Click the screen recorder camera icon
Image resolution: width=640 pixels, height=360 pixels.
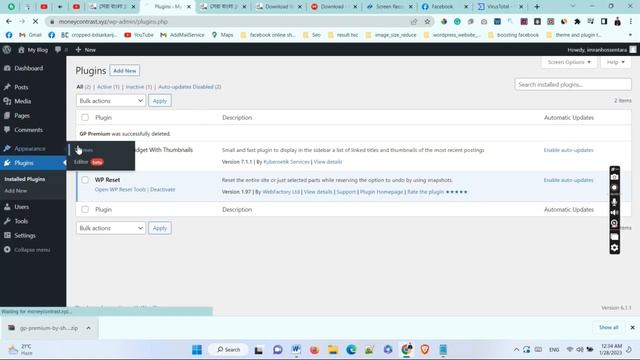(x=614, y=177)
